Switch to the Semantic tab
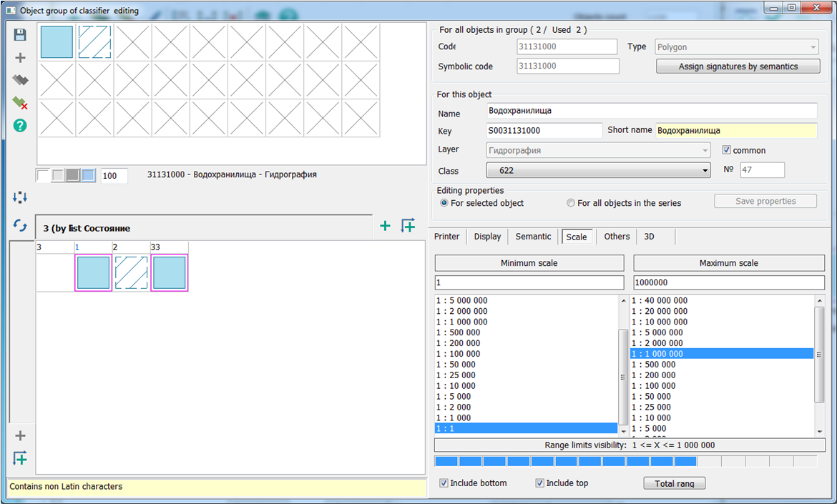 pyautogui.click(x=533, y=237)
